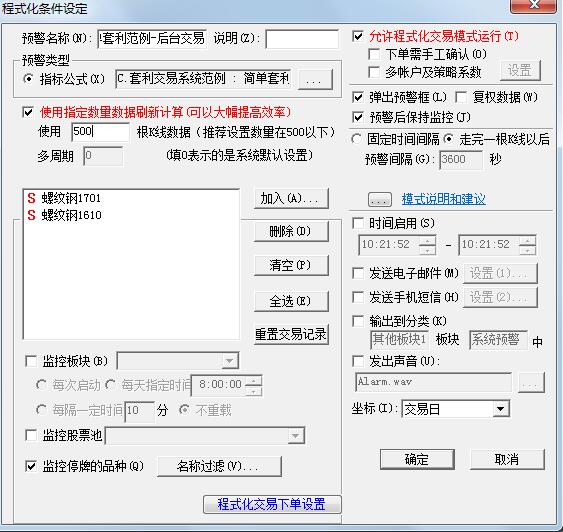Screen dimensions: 563x532
Task: Open the 坐标 交易日 dropdown
Action: click(x=500, y=409)
